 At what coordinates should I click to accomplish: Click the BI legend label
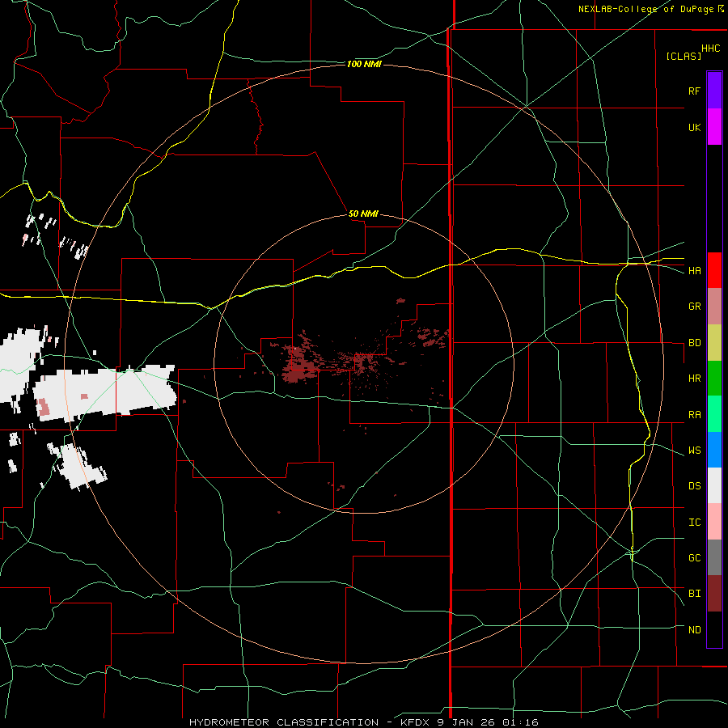[x=694, y=594]
